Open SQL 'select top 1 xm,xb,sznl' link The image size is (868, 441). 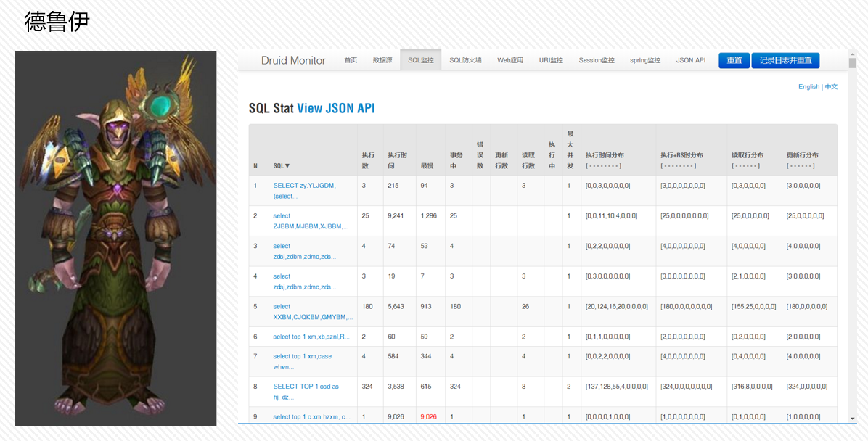click(x=311, y=337)
